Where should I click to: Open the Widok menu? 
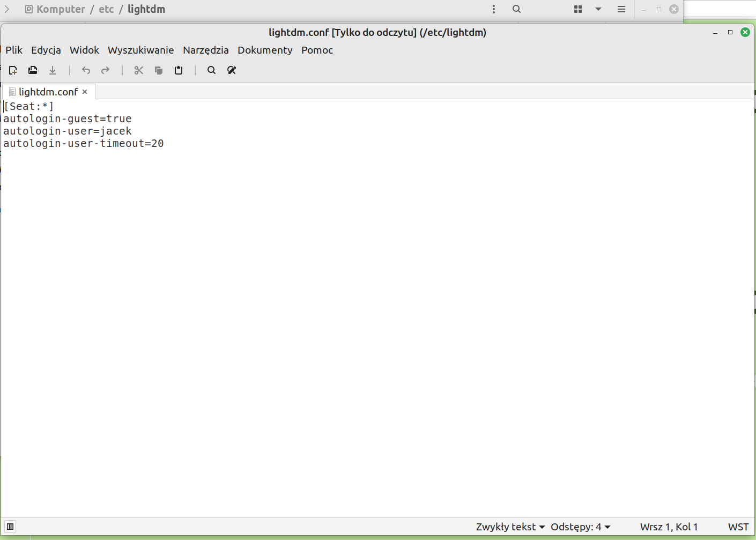coord(84,50)
